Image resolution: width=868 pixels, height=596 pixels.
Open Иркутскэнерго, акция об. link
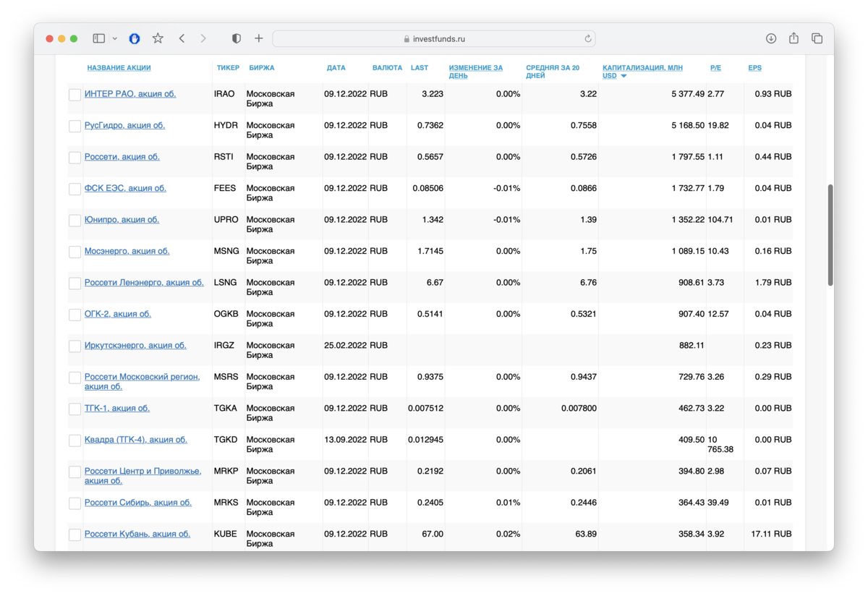(135, 346)
